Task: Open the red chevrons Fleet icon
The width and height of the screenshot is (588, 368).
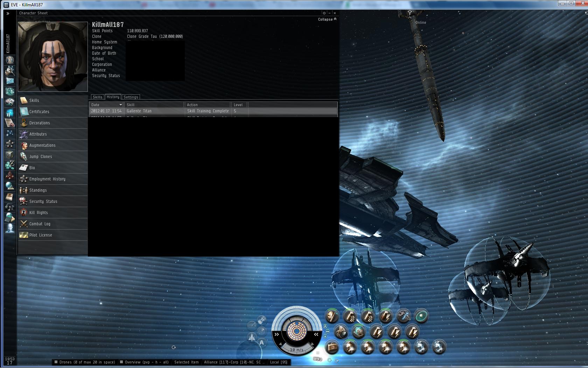Action: (10, 176)
